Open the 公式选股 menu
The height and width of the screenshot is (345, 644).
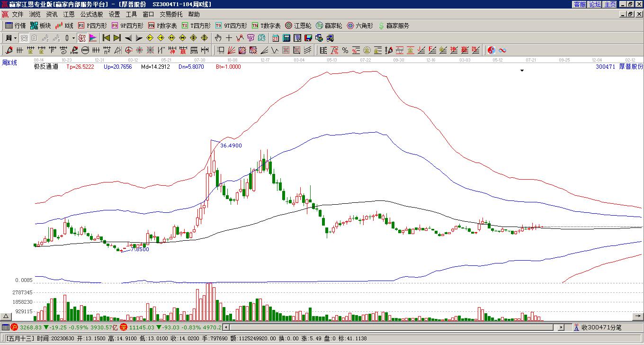coord(91,15)
